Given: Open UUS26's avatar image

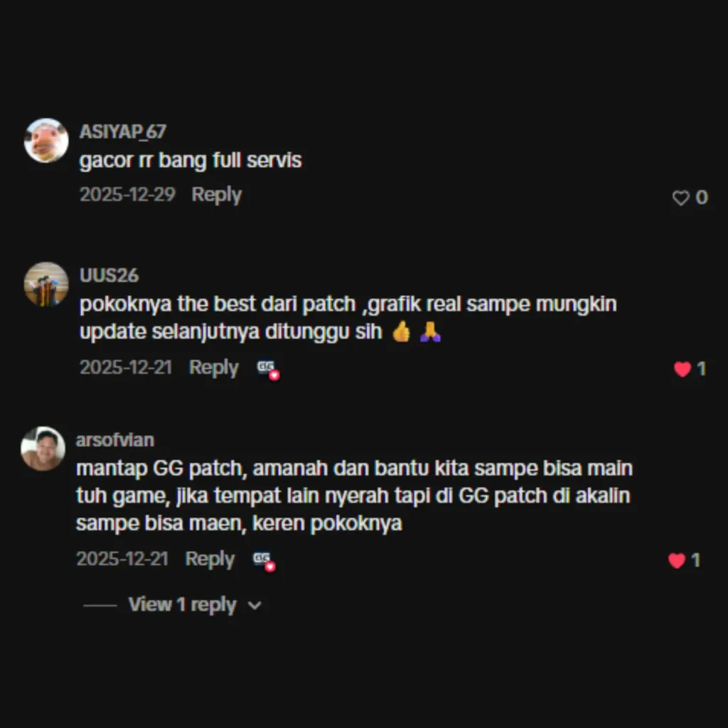Looking at the screenshot, I should [46, 284].
